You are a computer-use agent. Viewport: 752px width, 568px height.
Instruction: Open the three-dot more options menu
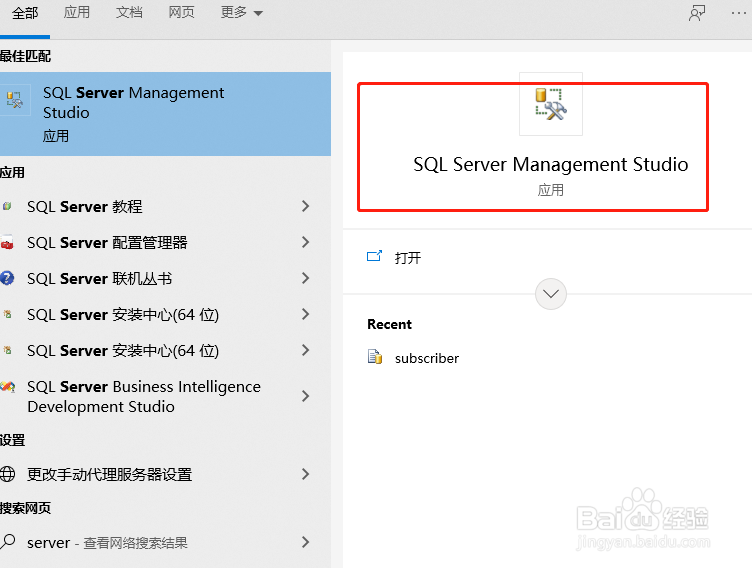pyautogui.click(x=740, y=13)
